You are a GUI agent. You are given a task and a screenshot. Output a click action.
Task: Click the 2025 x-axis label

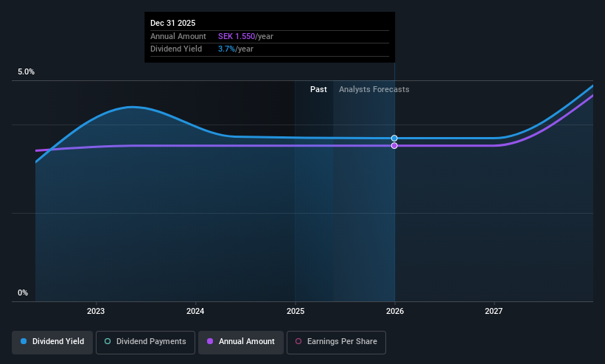295,311
